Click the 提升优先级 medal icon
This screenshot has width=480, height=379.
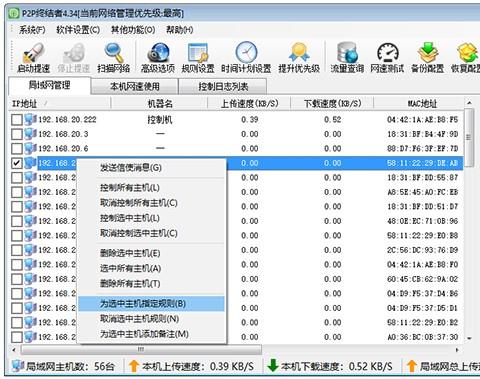click(x=299, y=52)
